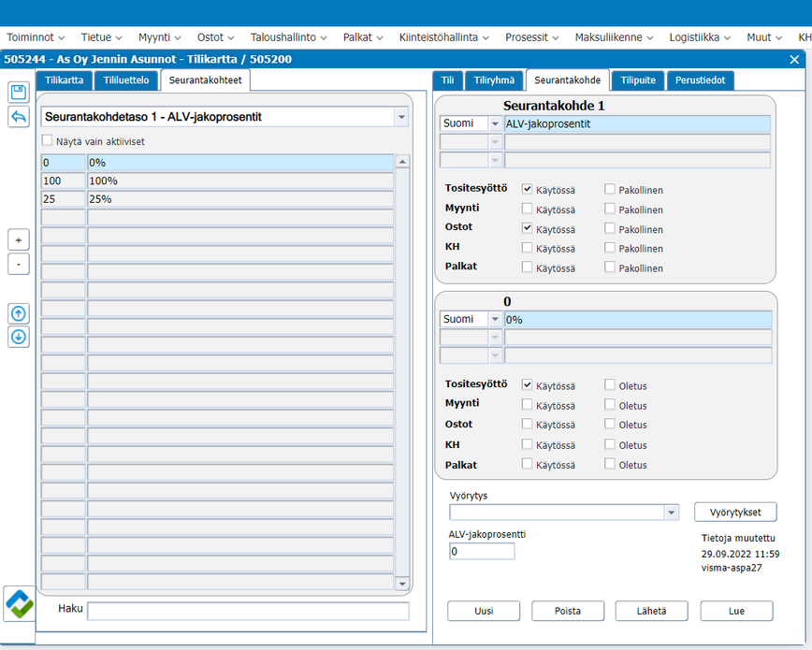Click the minus remove-row button

click(x=19, y=264)
